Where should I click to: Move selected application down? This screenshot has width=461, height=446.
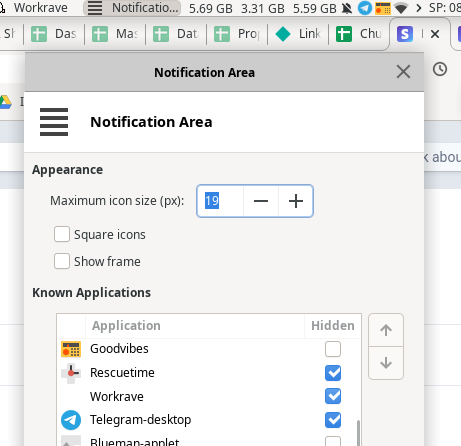coord(386,363)
